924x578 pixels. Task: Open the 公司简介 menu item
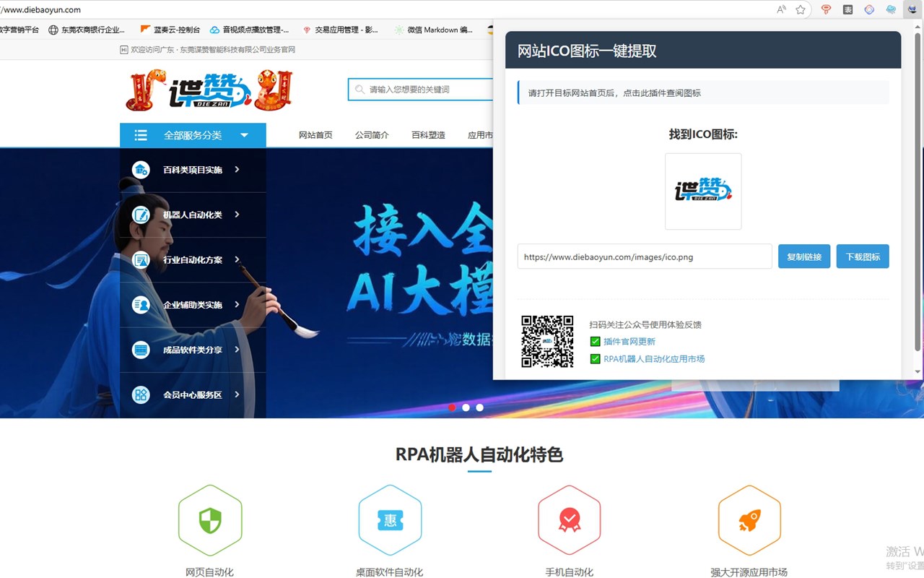click(x=372, y=134)
